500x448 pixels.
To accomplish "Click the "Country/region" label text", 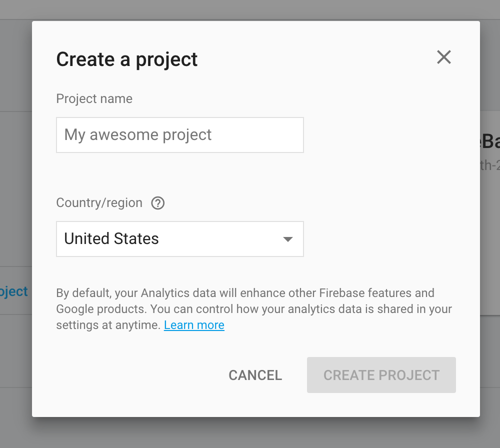I will 99,203.
